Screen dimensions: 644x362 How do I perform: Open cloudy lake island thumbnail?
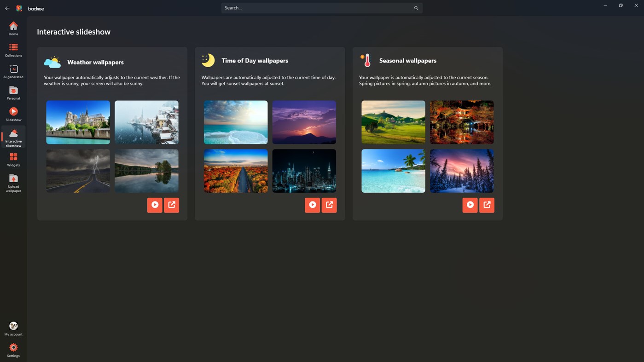tap(146, 171)
